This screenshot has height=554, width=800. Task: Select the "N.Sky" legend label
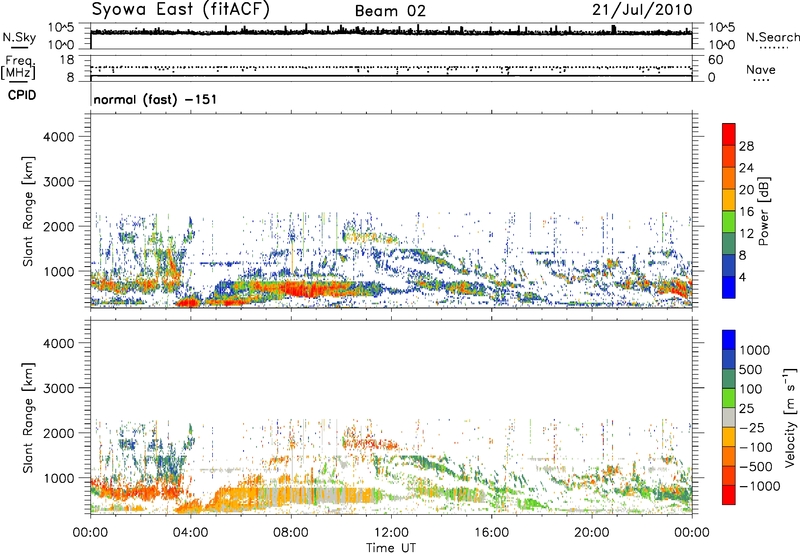[x=19, y=38]
